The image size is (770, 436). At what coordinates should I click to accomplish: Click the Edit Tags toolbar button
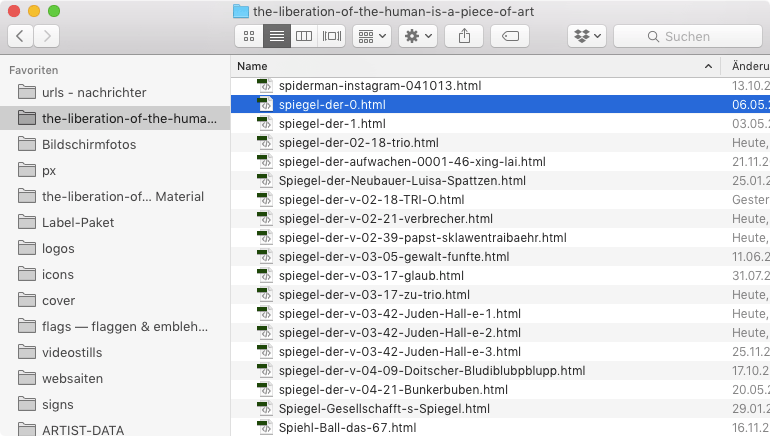(510, 36)
